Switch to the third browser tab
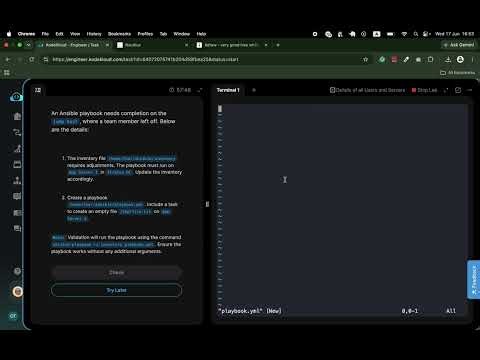 (x=231, y=45)
